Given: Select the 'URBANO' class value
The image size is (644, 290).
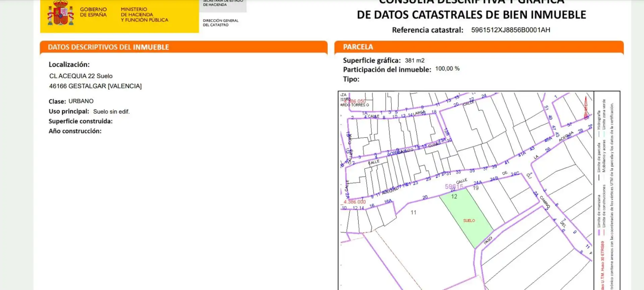Looking at the screenshot, I should (81, 101).
